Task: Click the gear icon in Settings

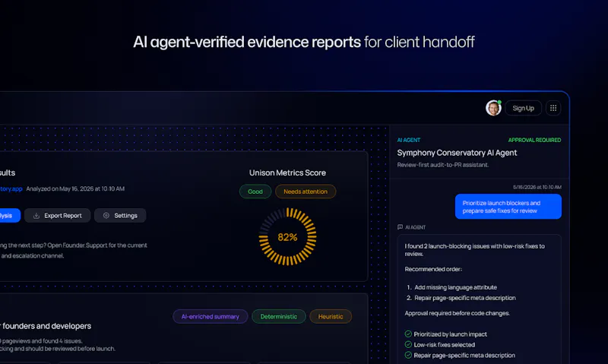Action: (x=106, y=216)
